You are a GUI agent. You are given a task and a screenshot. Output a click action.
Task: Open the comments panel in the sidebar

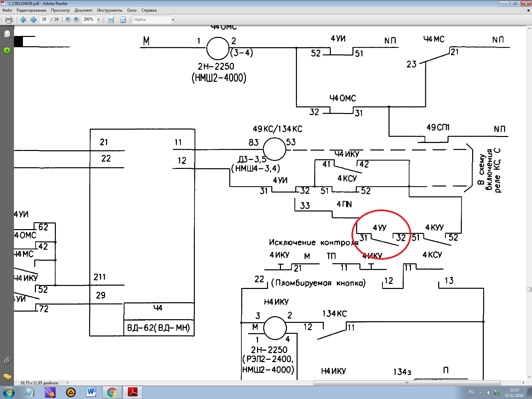click(7, 377)
